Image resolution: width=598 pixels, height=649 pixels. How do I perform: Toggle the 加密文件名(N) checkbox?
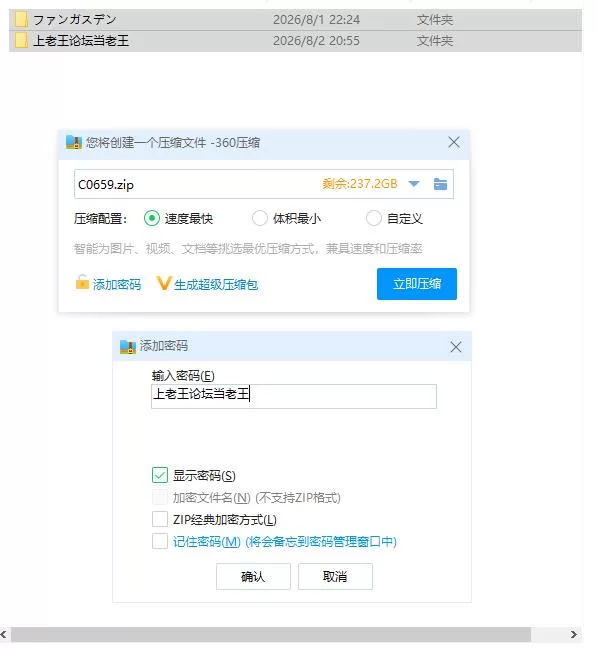tap(160, 497)
